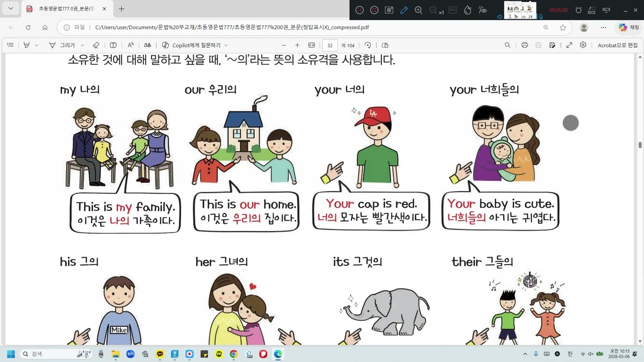The width and height of the screenshot is (644, 362).
Task: Rotate the PDF page
Action: 368,45
